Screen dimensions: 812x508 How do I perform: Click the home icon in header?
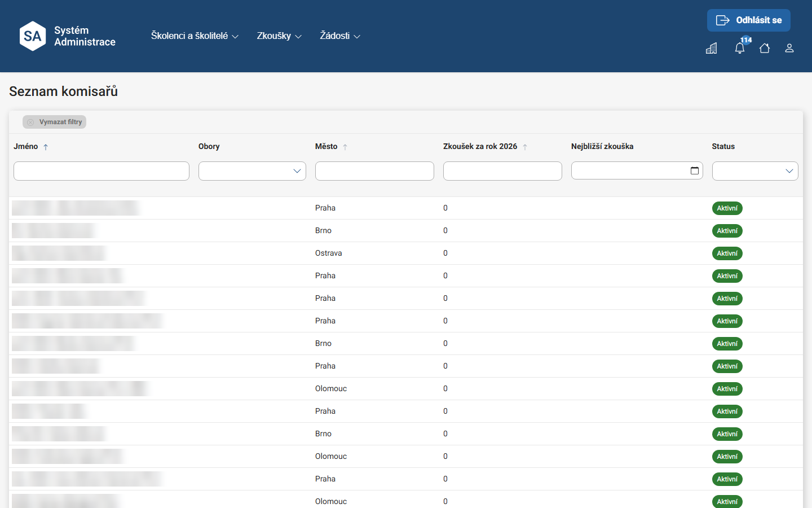tap(765, 48)
